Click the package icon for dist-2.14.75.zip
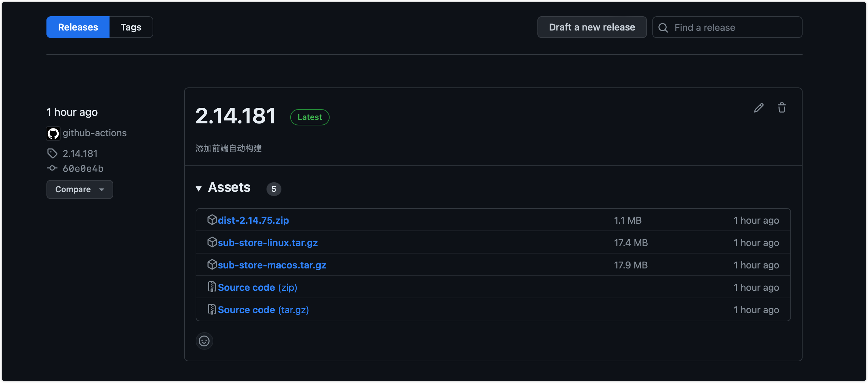Viewport: 868px width, 383px height. pyautogui.click(x=212, y=220)
